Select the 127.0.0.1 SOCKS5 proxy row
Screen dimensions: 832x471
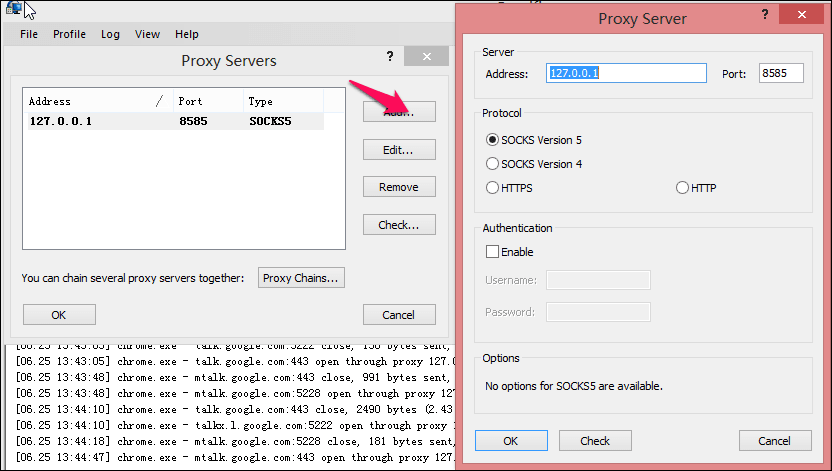[175, 121]
